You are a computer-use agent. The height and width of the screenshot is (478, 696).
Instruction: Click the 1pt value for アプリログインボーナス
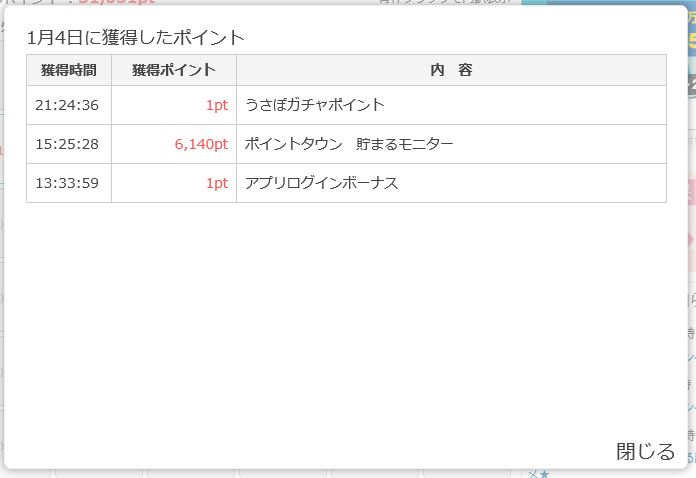tap(217, 183)
